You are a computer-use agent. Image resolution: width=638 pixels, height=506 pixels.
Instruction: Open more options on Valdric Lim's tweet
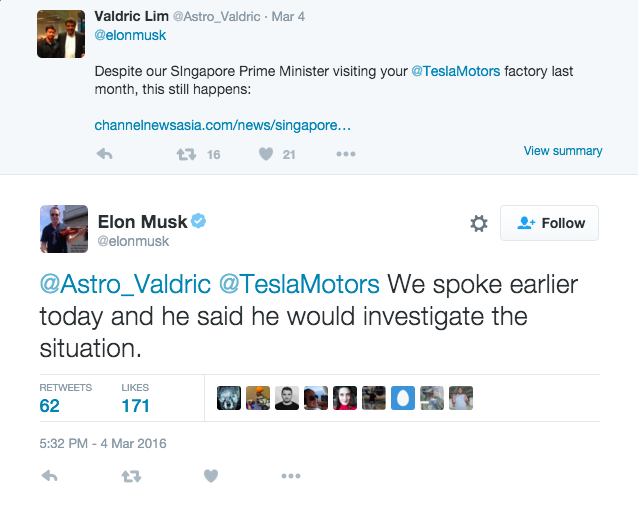coord(345,154)
